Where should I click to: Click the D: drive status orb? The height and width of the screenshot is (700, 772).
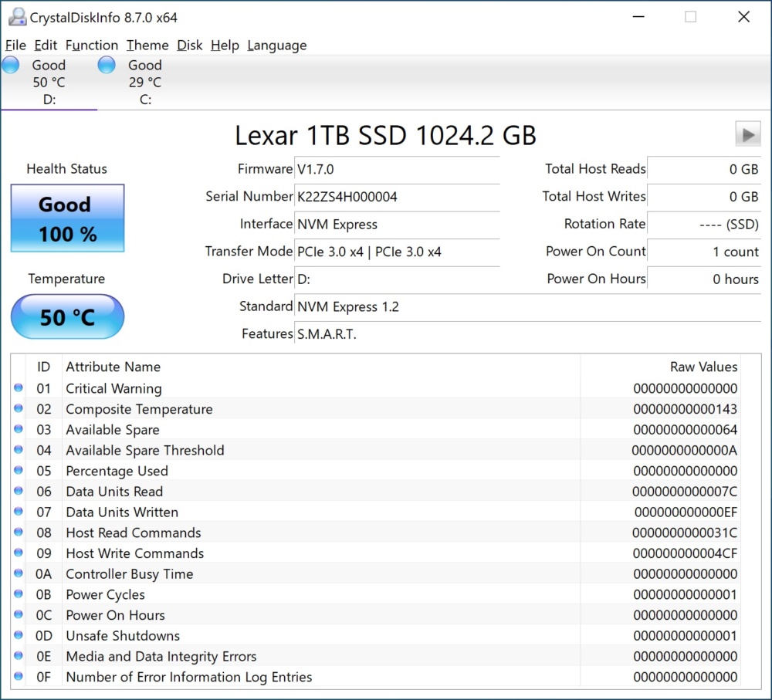(x=10, y=65)
